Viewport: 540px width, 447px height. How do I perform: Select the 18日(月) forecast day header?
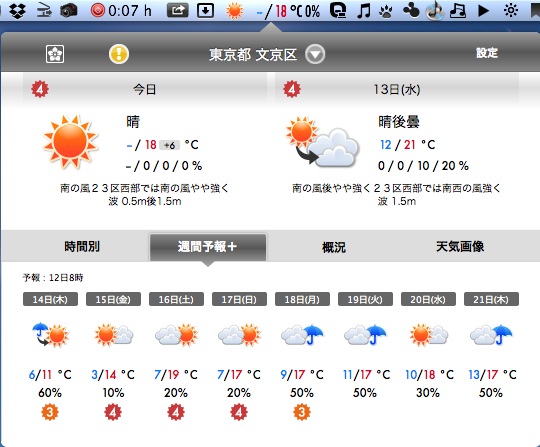[302, 299]
